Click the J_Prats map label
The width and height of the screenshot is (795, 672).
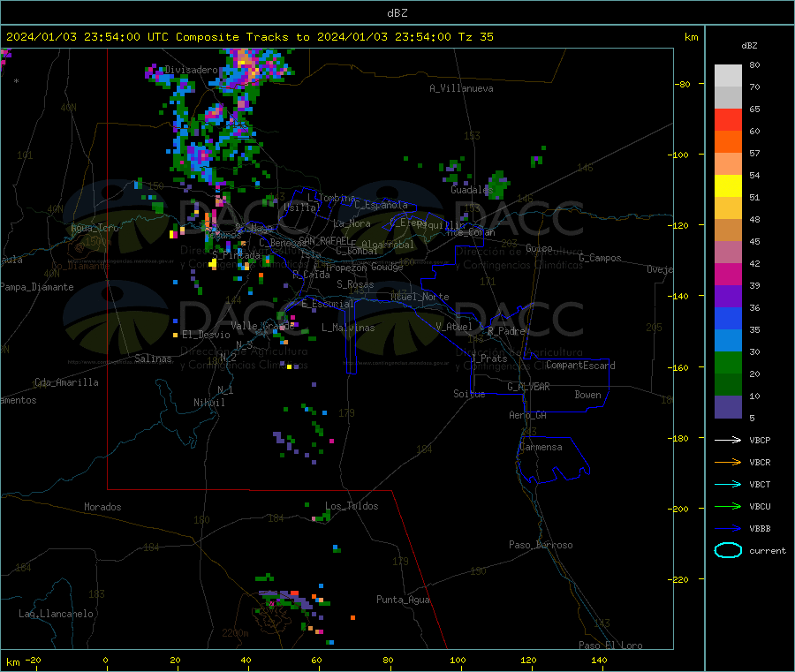point(489,359)
